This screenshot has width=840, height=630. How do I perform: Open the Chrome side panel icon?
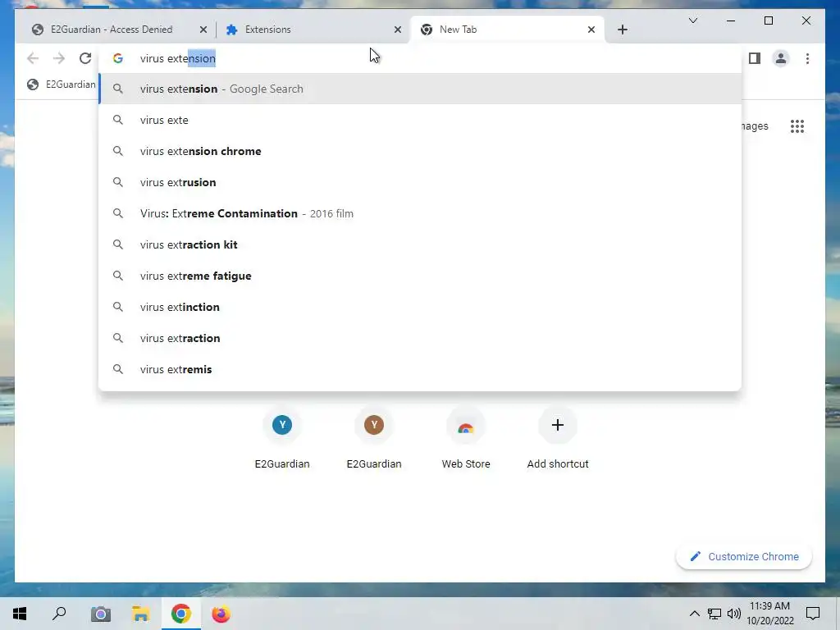755,58
